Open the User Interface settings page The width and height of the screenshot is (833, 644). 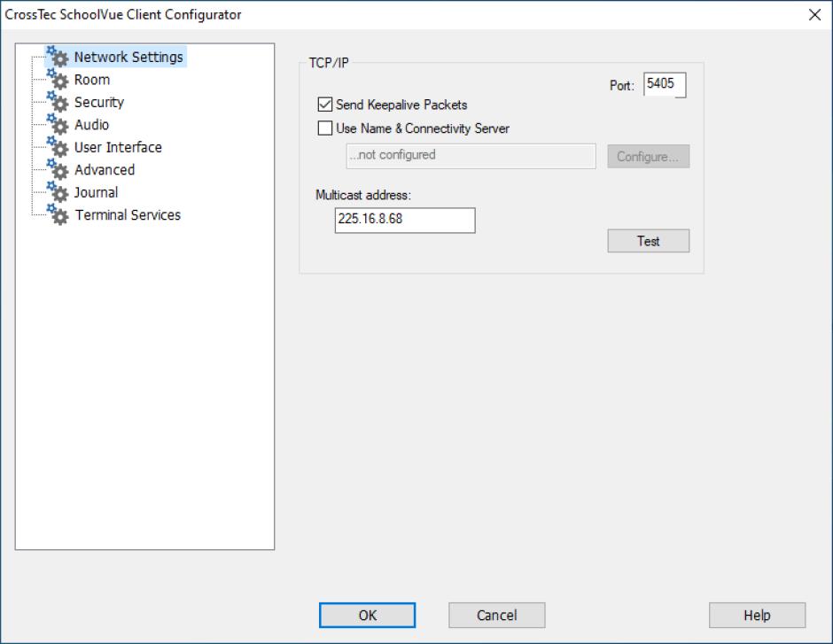(118, 147)
